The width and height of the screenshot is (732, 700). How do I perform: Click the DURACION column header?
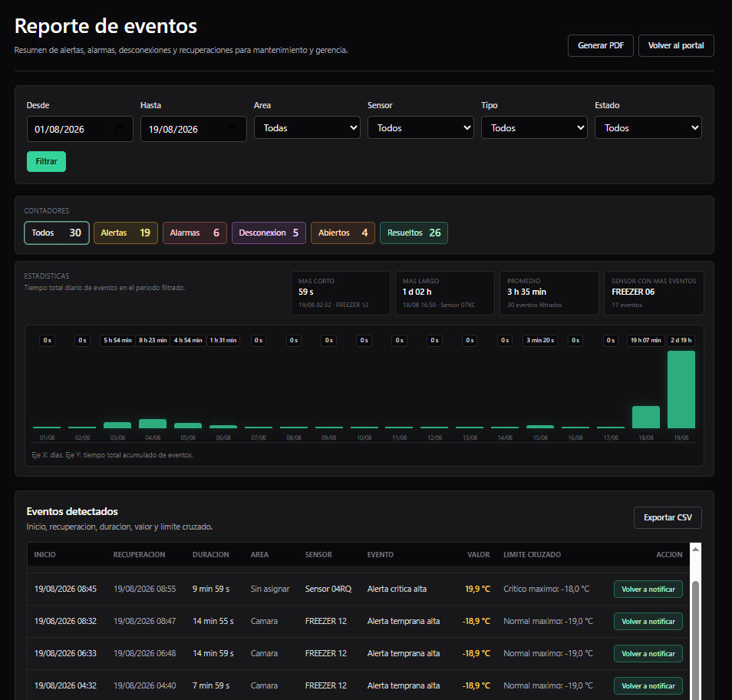pyautogui.click(x=210, y=554)
